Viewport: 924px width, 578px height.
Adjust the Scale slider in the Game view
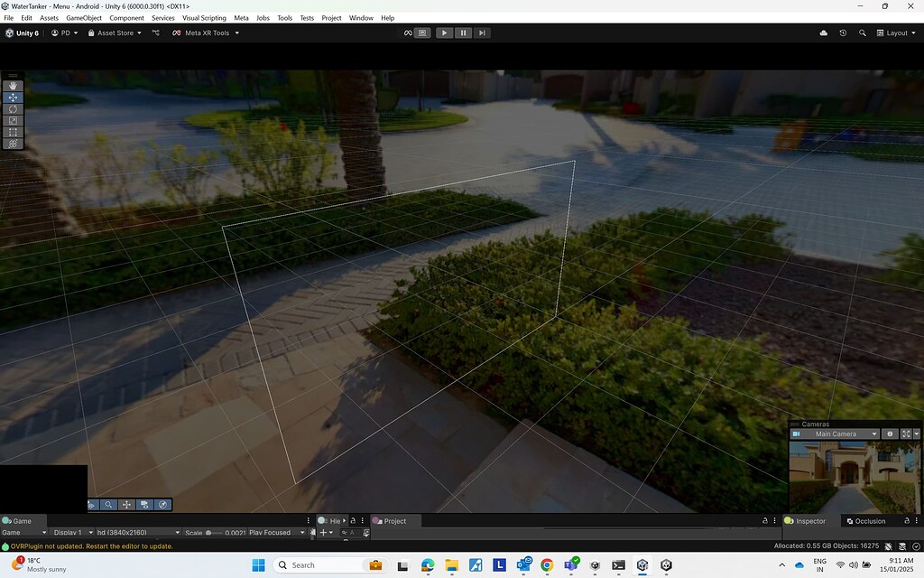208,532
